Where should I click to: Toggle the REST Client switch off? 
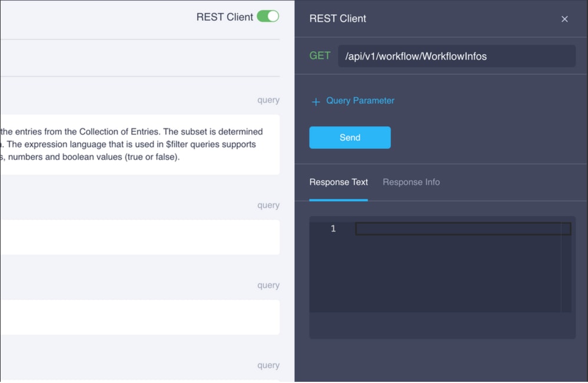pos(268,16)
